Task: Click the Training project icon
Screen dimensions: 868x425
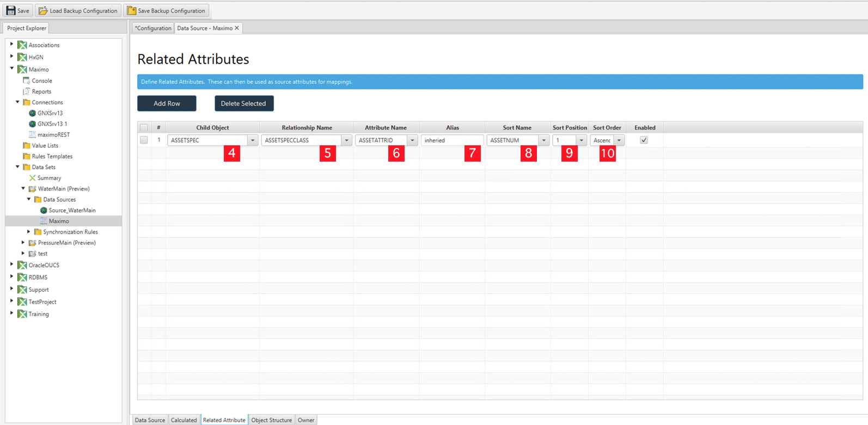Action: click(x=22, y=314)
